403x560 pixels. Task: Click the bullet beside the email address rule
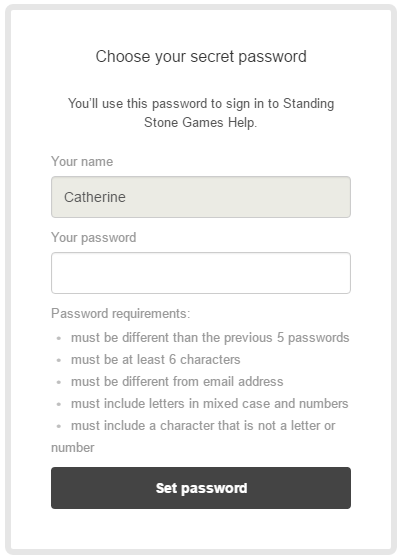click(59, 382)
